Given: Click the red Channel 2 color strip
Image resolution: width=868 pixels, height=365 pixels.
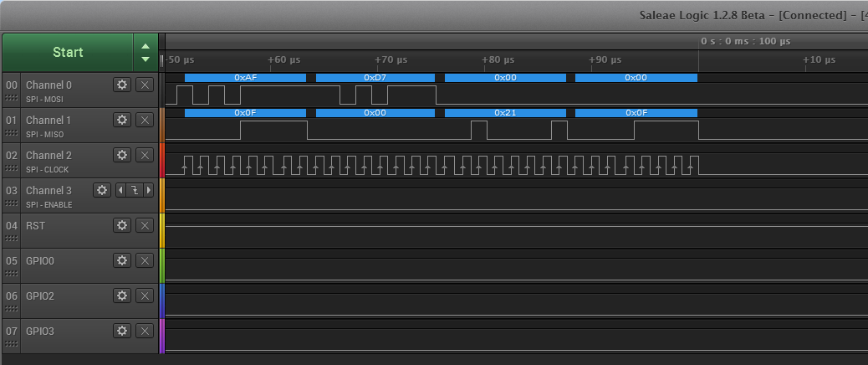Looking at the screenshot, I should point(162,160).
